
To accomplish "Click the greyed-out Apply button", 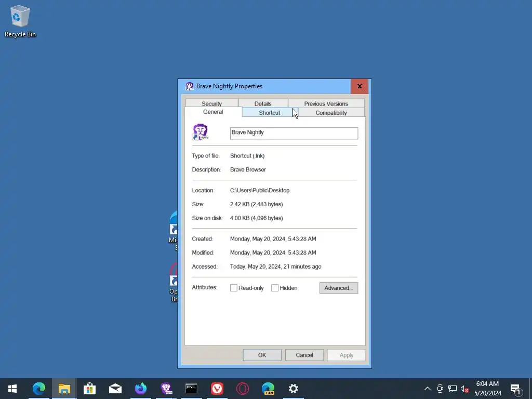I will coord(347,355).
